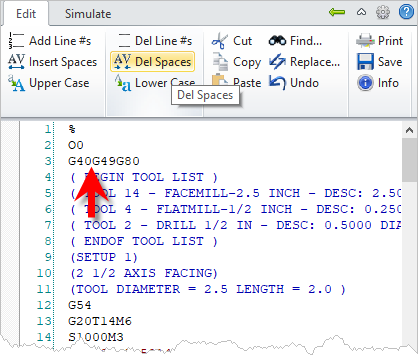Click the Replace arrows icon

[x=277, y=62]
